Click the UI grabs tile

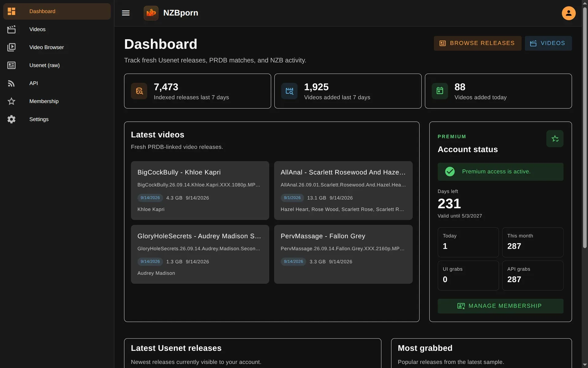coord(468,276)
